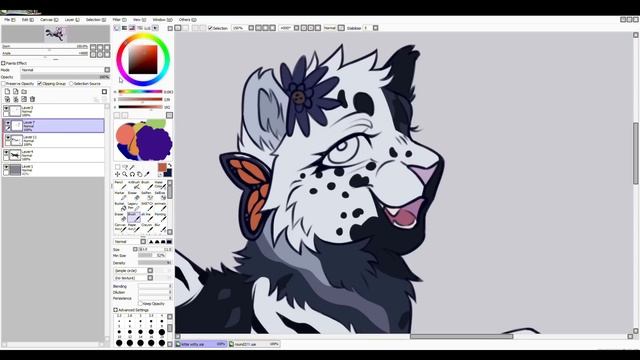Viewport: 640px width, 360px height.
Task: Delete the selected layer with trash icon
Action: coord(32,99)
